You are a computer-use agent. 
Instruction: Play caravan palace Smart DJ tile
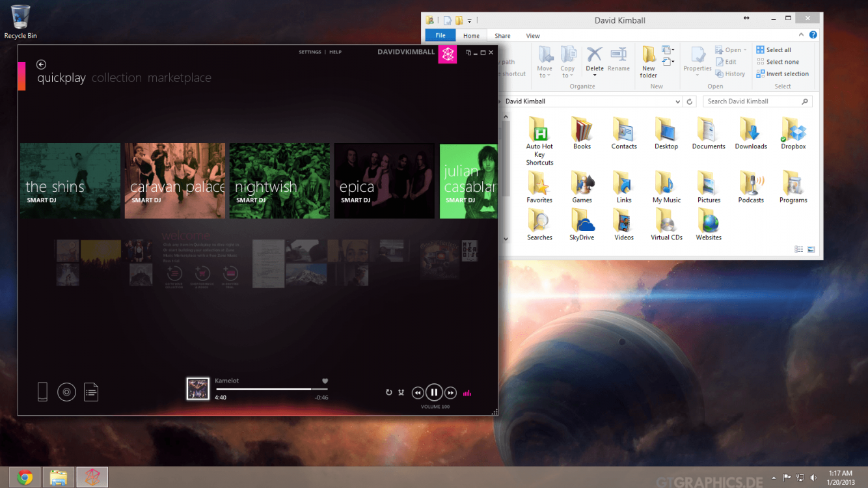click(x=175, y=181)
